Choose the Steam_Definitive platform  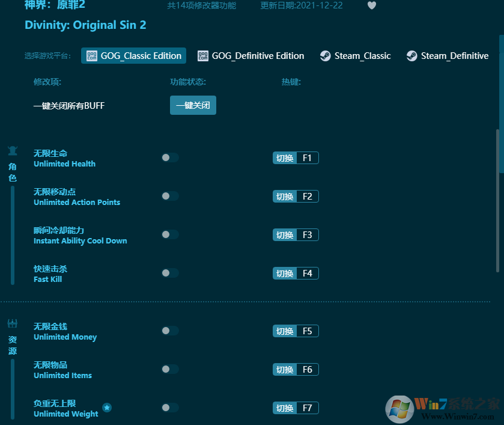[448, 56]
